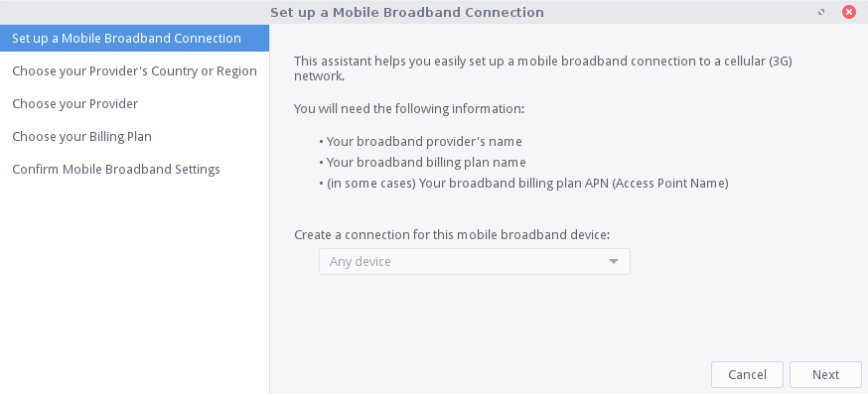Click the empty content area beside the Cancel button
The width and height of the screenshot is (868, 394).
pos(490,374)
